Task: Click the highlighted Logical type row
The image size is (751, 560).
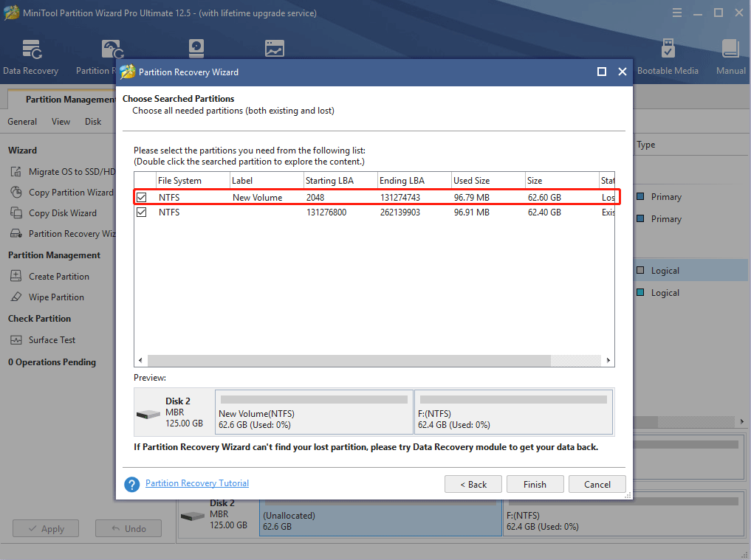Action: (691, 271)
